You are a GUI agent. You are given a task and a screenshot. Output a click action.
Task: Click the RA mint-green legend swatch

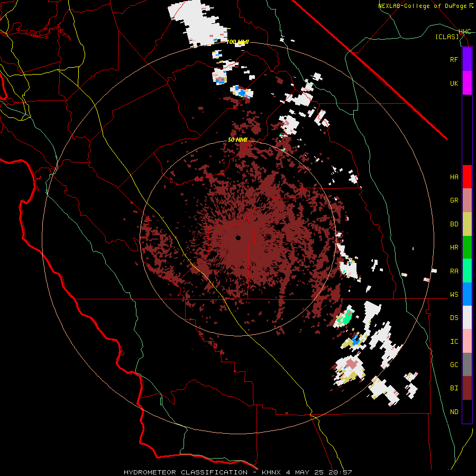467,271
